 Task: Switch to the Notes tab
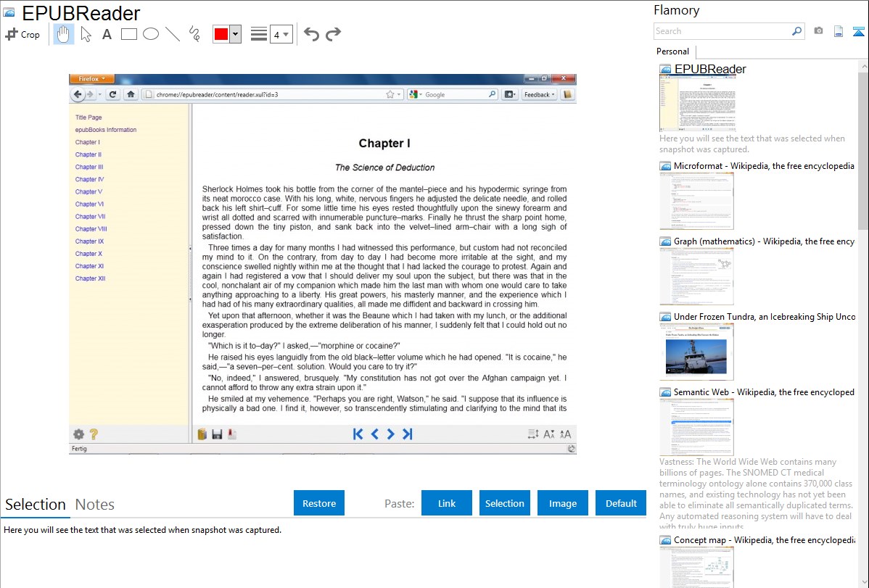(x=95, y=505)
